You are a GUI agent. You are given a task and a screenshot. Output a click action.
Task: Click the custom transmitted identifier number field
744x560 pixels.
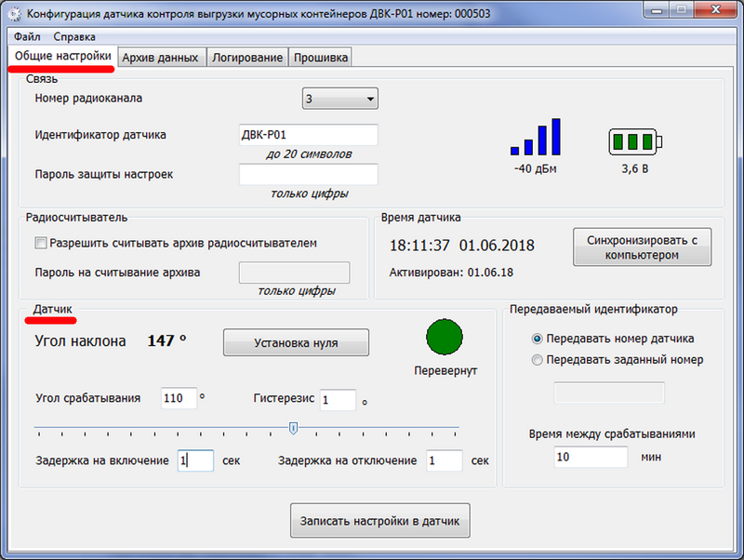tap(609, 393)
